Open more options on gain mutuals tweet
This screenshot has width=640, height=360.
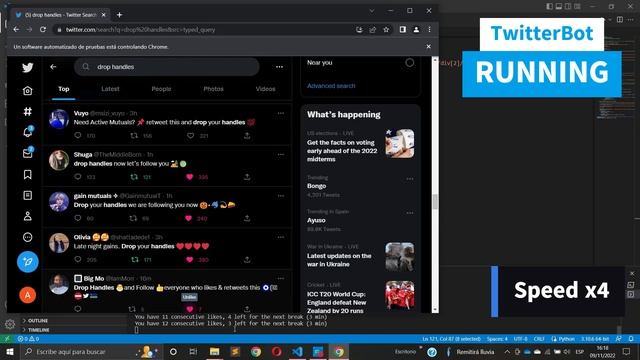pyautogui.click(x=281, y=196)
